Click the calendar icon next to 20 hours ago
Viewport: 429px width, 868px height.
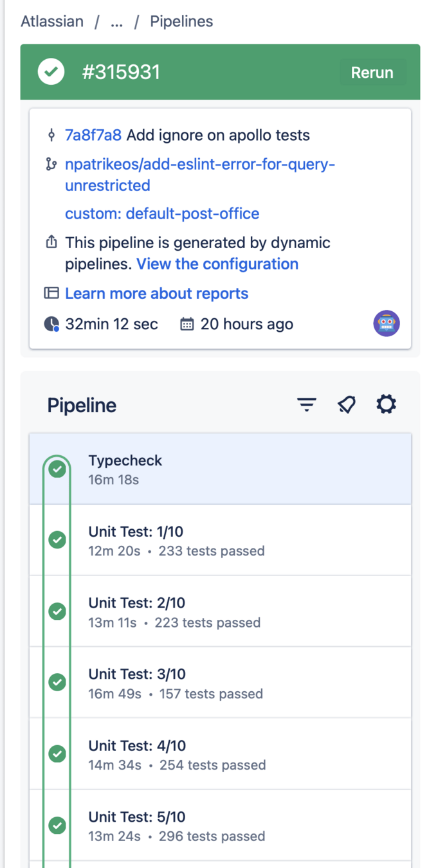187,324
